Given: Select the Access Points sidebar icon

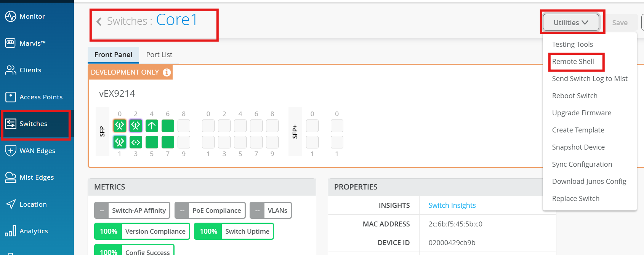Looking at the screenshot, I should 10,97.
